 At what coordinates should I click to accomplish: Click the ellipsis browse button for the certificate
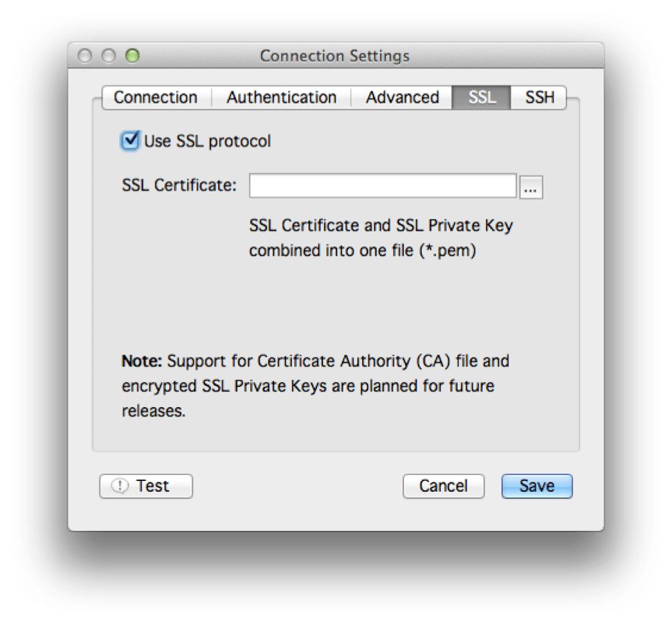coord(531,188)
